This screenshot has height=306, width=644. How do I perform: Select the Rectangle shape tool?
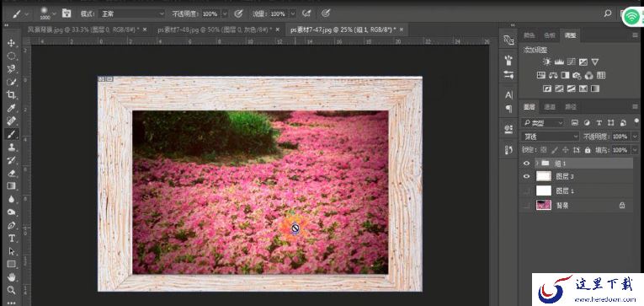11,264
